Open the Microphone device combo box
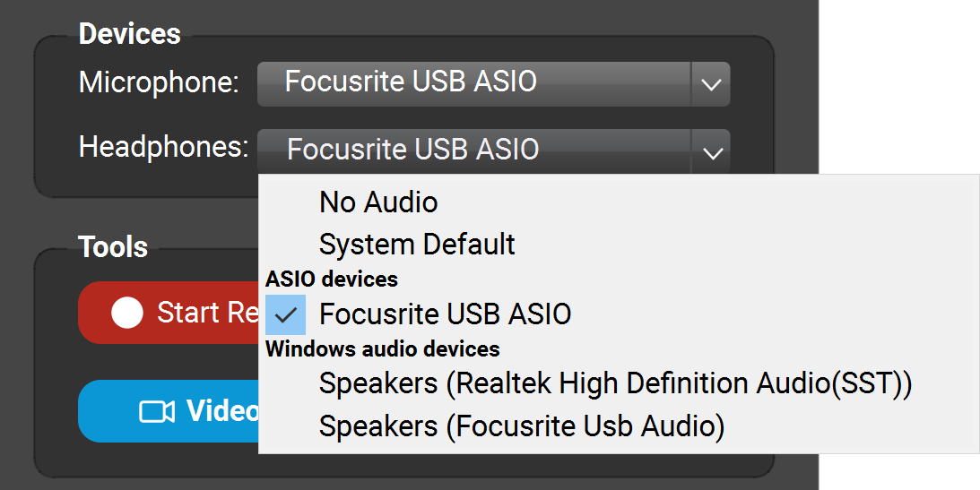Screen dimensions: 980x490 tap(473, 84)
